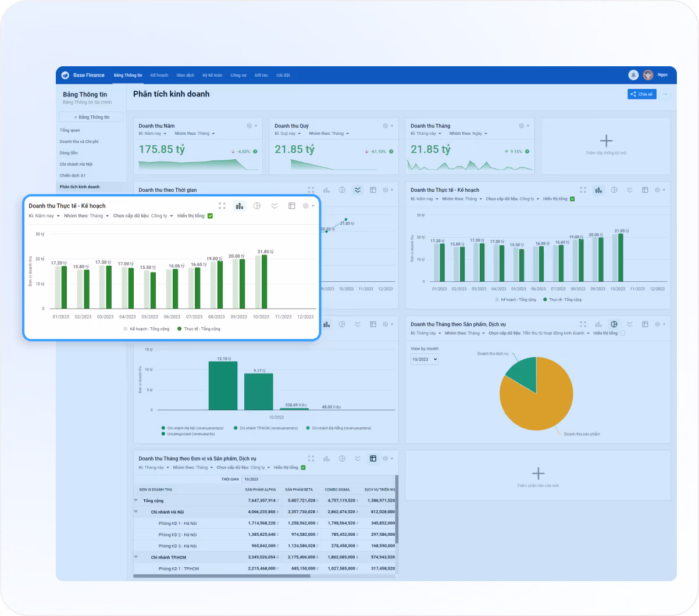Select bar chart view in Đơn vị và Sản phẩm card
Viewport: 699px width, 616px height.
(326, 459)
